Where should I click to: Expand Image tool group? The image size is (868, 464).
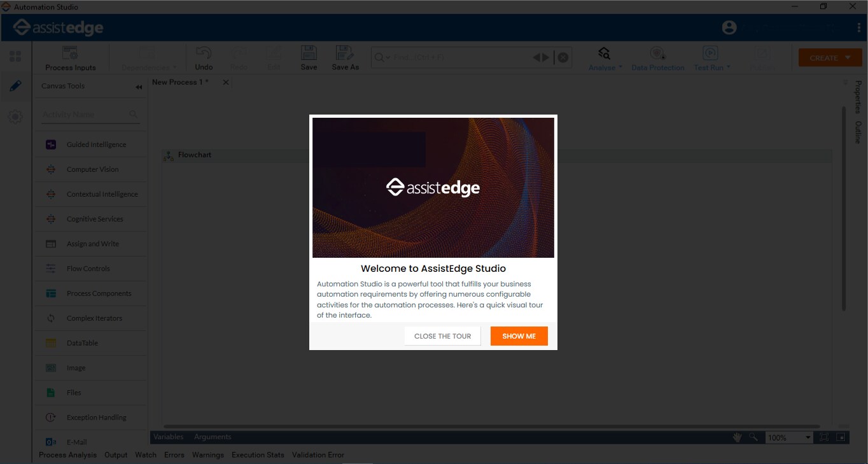coord(90,368)
